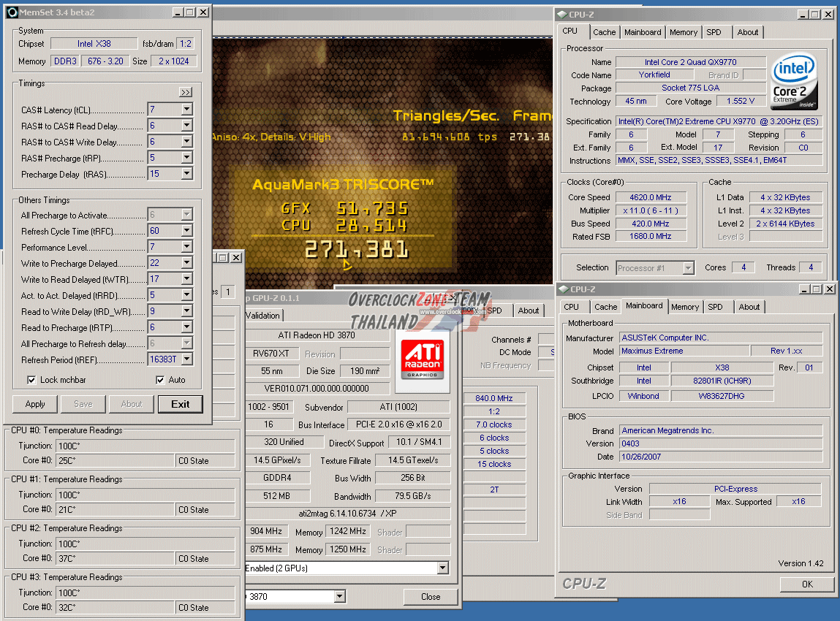This screenshot has width=840, height=621.
Task: Click the Intel X38 chipset field in MemSet
Action: click(94, 44)
